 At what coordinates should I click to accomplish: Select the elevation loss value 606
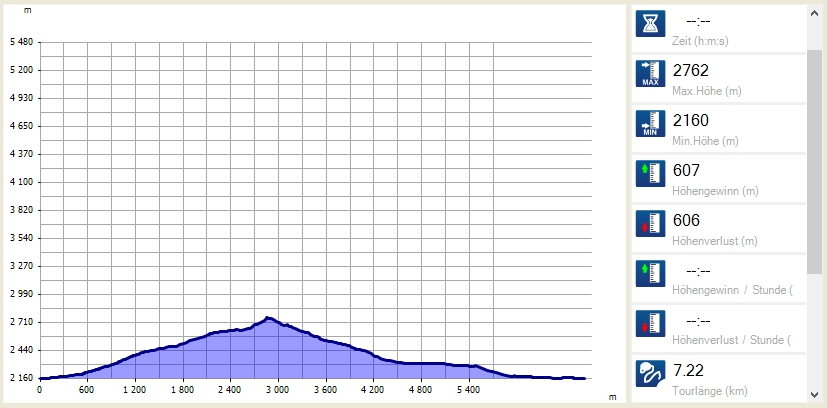[x=686, y=220]
